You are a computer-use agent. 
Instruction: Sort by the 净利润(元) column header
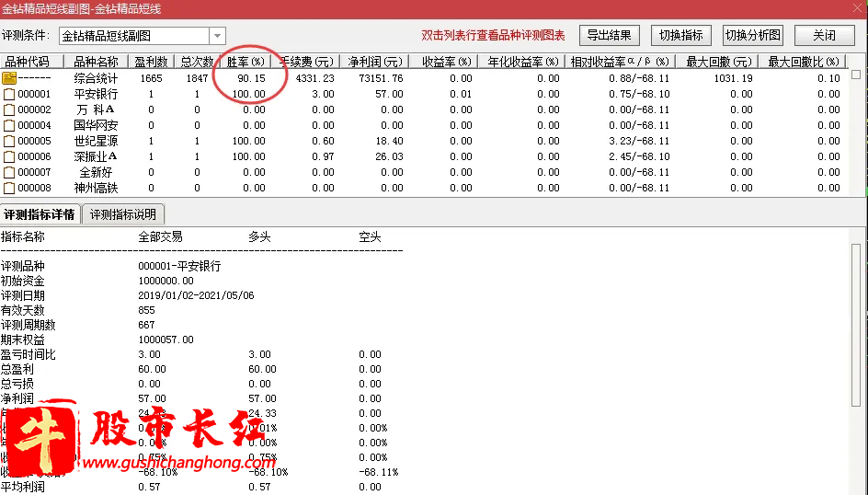pyautogui.click(x=374, y=62)
